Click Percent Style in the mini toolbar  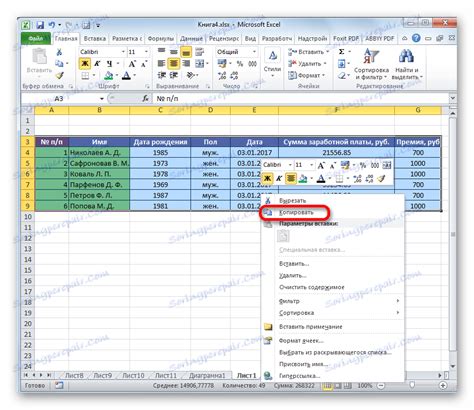click(x=363, y=165)
